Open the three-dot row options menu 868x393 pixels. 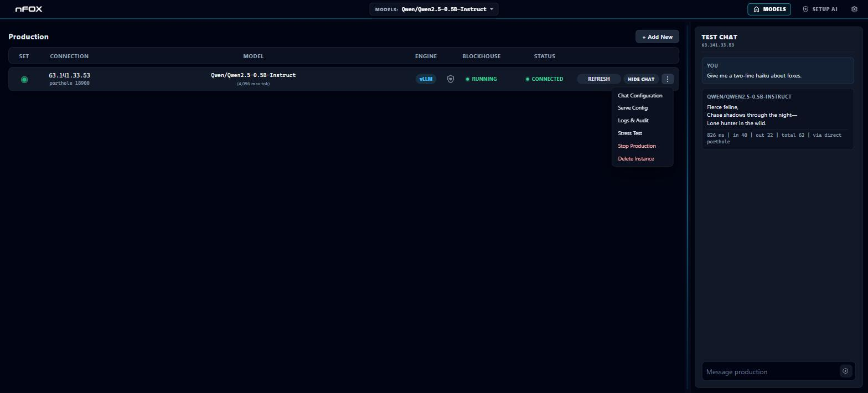tap(668, 79)
